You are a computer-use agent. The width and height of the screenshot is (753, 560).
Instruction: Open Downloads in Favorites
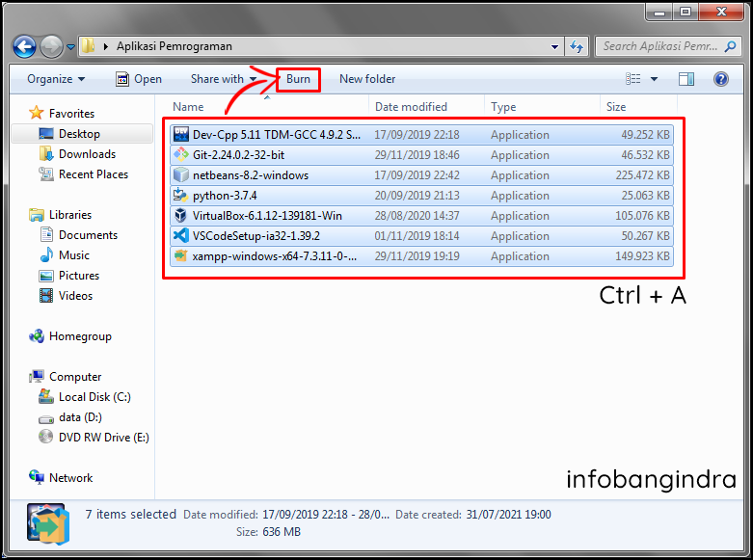87,154
